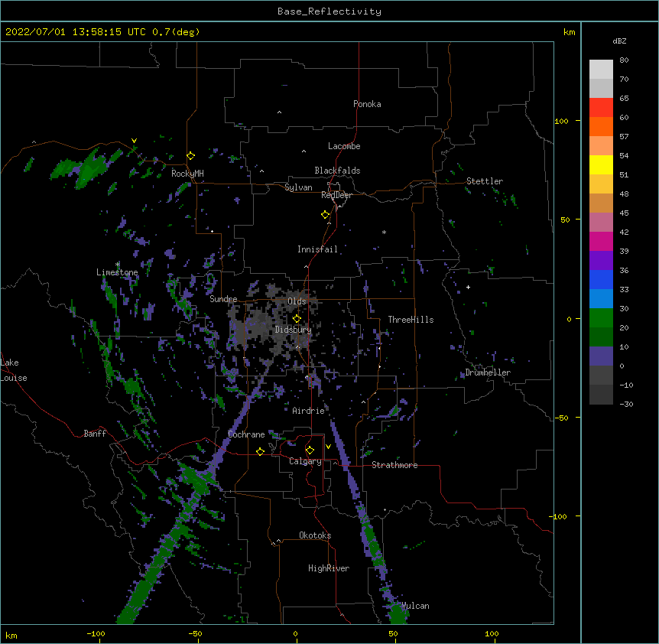
Task: Click the RockyMH town label
Action: [187, 174]
